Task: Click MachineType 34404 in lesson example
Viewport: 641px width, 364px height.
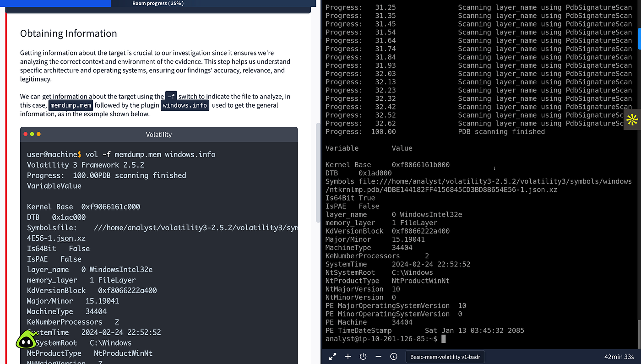Action: (x=67, y=311)
